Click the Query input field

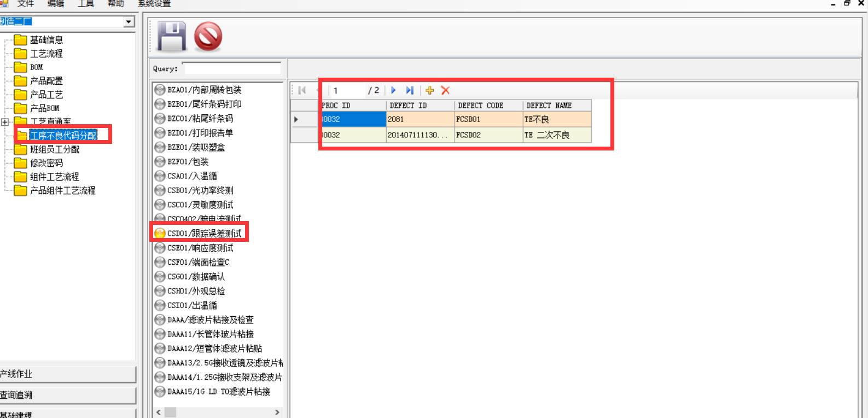(x=231, y=68)
